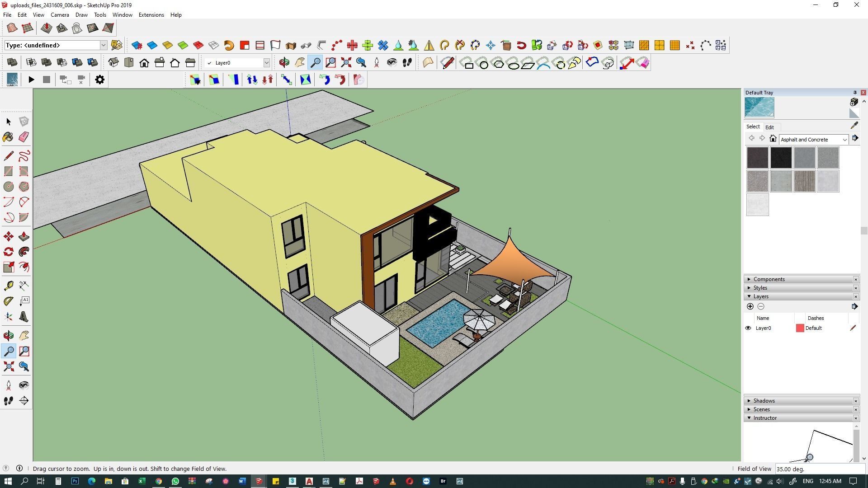
Task: Click the Zoom Extents icon in top toolbar
Action: (346, 63)
